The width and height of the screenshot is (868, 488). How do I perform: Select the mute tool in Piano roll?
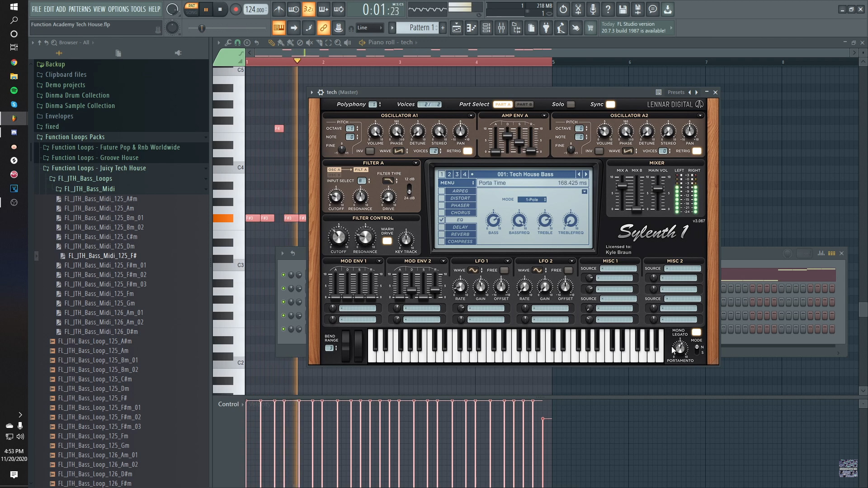[x=309, y=42]
